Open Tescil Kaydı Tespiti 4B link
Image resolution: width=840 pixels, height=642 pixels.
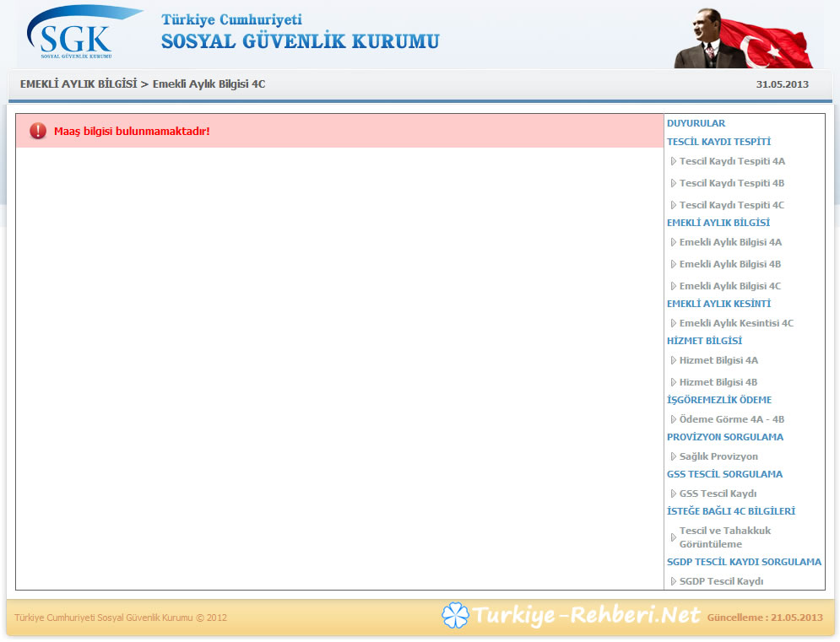click(731, 183)
